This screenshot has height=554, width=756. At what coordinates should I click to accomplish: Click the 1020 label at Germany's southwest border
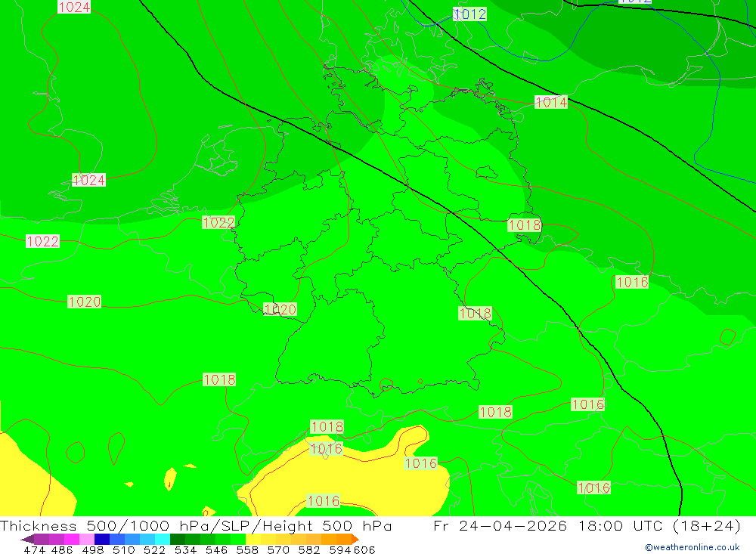[x=280, y=310]
